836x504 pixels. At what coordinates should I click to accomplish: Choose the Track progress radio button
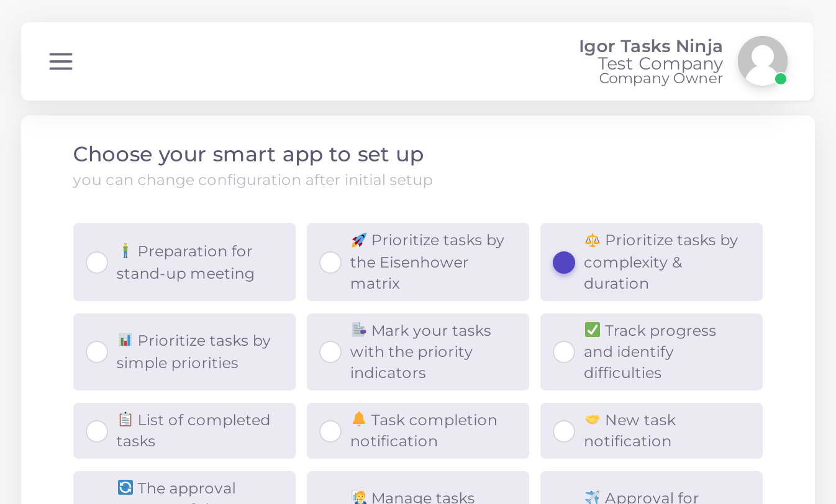click(564, 352)
